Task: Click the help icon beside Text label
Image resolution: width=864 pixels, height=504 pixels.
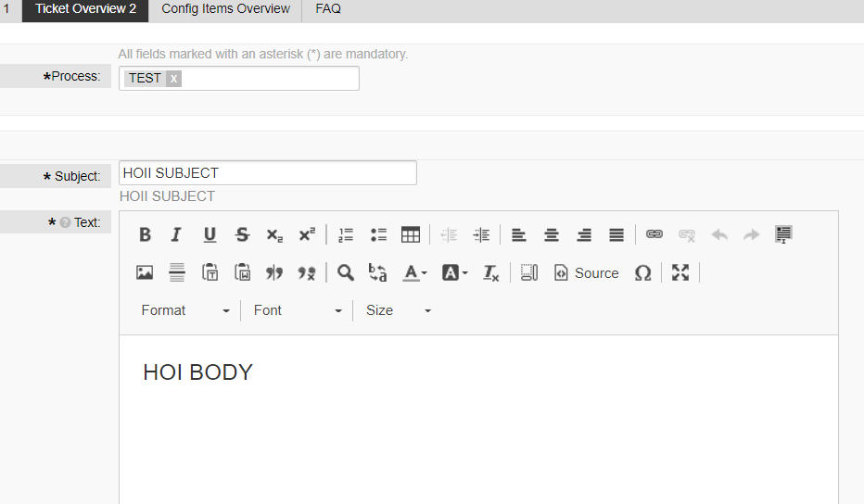Action: coord(65,222)
